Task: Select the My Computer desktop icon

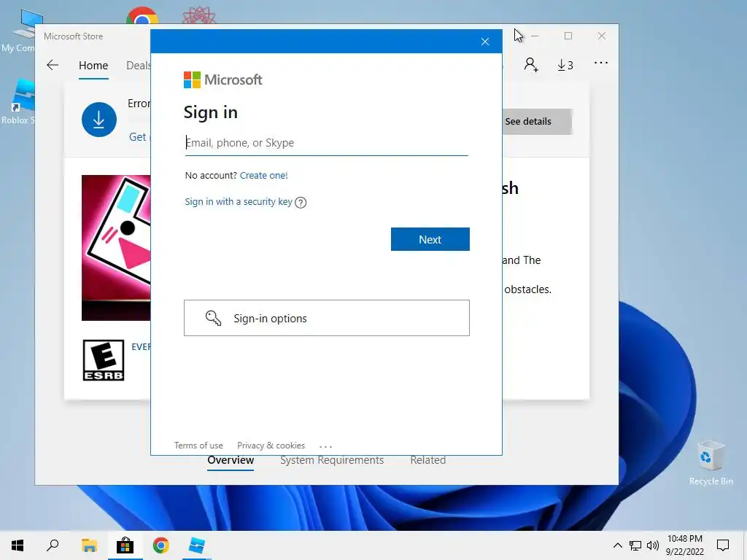Action: [18, 31]
